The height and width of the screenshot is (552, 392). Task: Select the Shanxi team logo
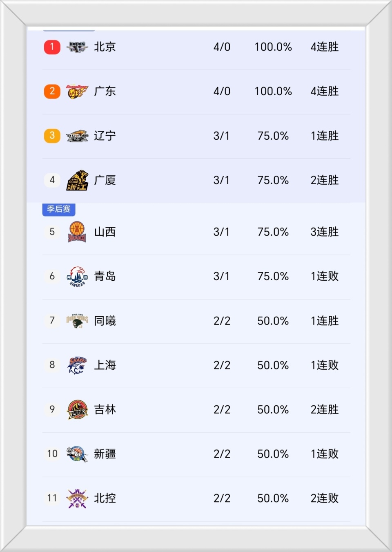click(77, 232)
